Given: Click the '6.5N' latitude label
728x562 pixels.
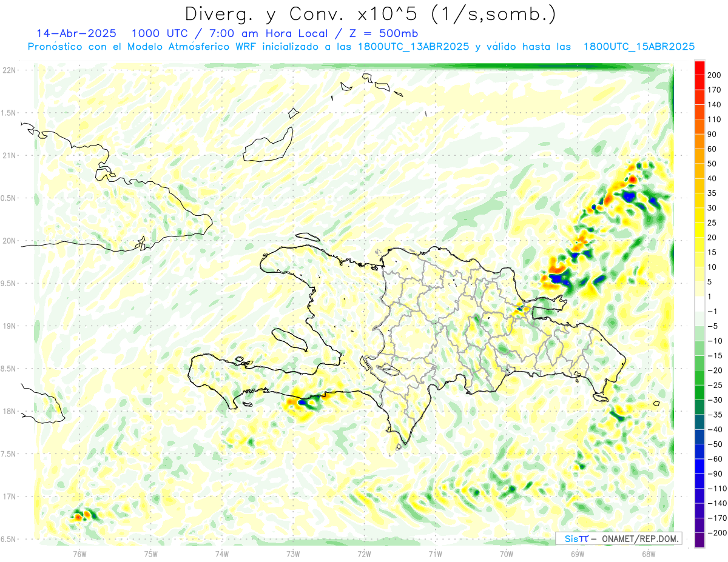Looking at the screenshot, I should tap(9, 539).
